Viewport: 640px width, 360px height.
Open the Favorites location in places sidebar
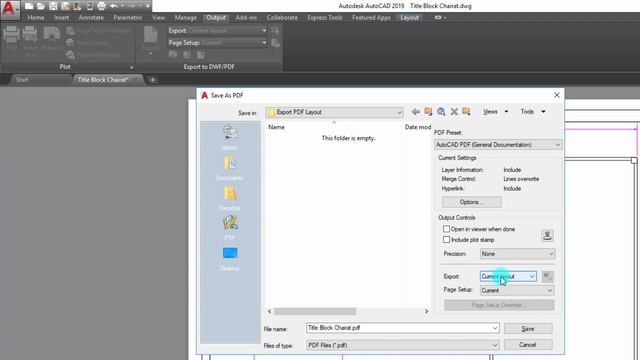230,198
